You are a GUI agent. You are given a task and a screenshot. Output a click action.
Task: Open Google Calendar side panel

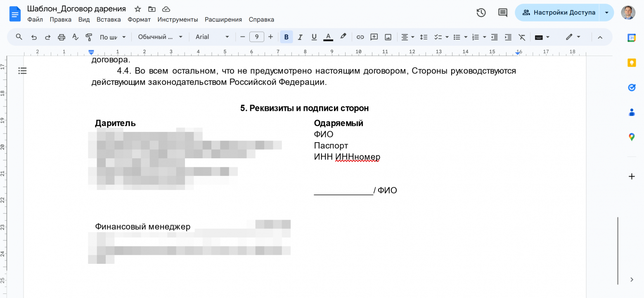(x=632, y=38)
